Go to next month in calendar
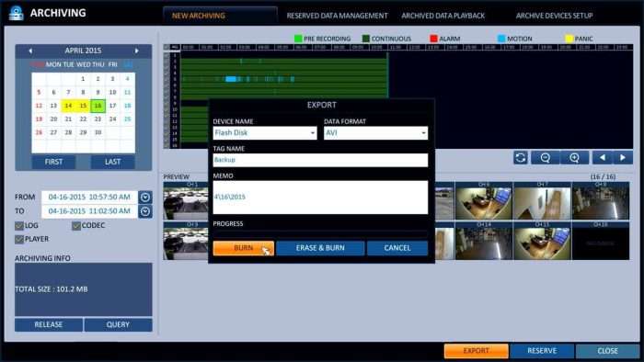Viewport: 644px width, 362px height. (x=137, y=51)
